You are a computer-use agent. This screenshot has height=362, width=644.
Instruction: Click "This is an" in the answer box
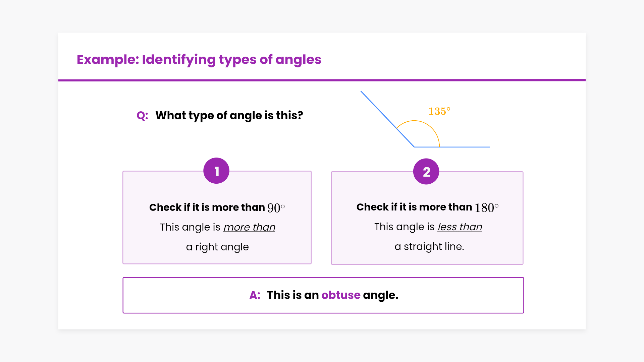pos(293,295)
